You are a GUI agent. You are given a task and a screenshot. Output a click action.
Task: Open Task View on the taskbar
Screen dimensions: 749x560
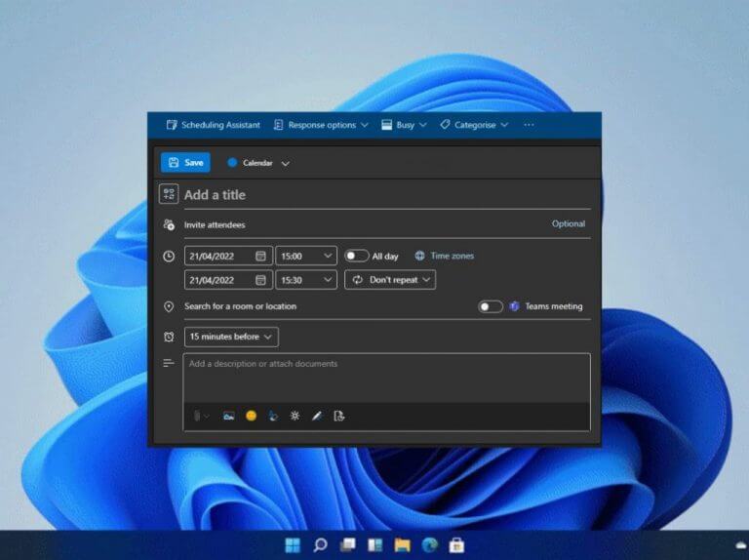coord(347,545)
